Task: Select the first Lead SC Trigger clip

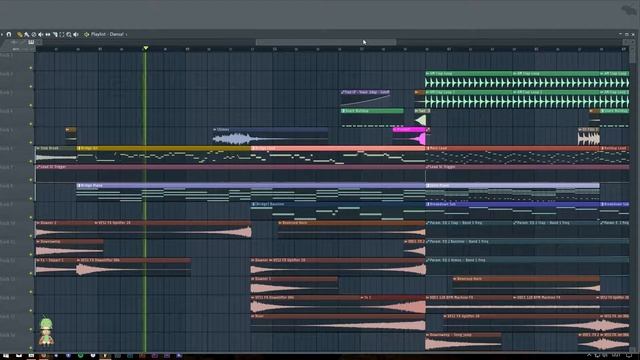Action: coord(230,173)
